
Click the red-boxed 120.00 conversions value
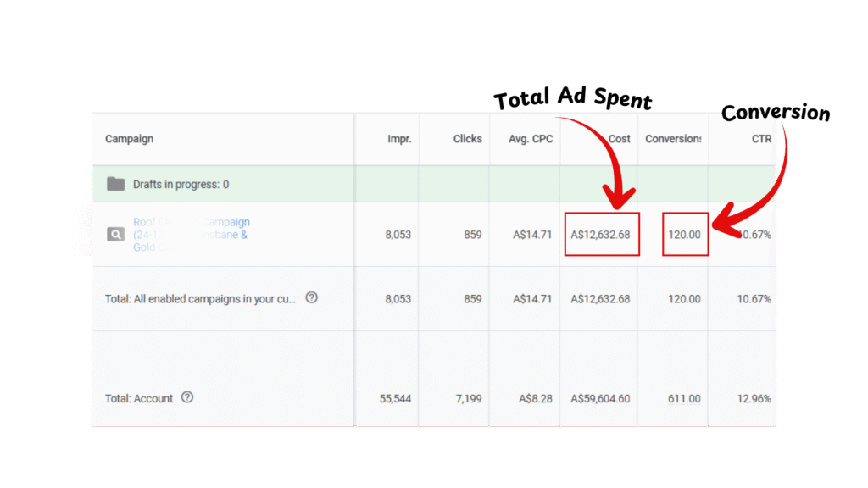click(684, 235)
